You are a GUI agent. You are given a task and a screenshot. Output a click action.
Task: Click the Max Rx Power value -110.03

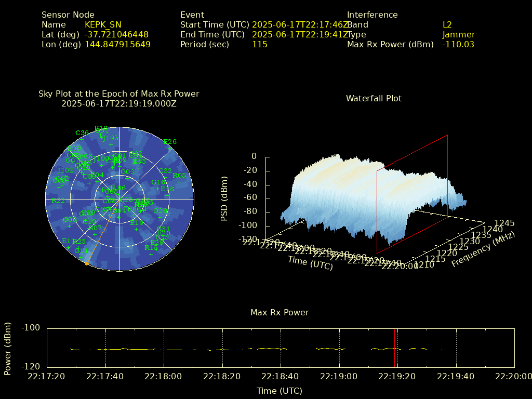pyautogui.click(x=458, y=44)
